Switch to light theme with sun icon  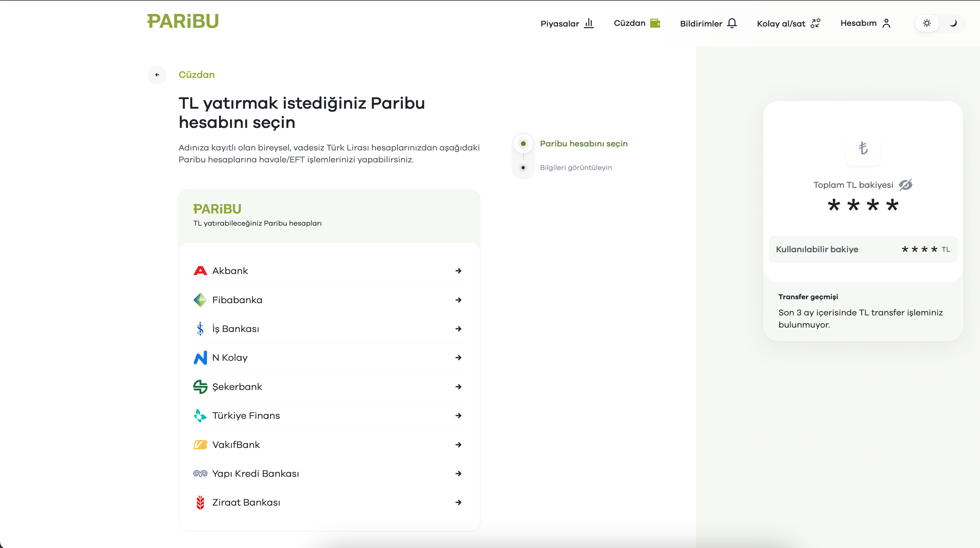[927, 23]
